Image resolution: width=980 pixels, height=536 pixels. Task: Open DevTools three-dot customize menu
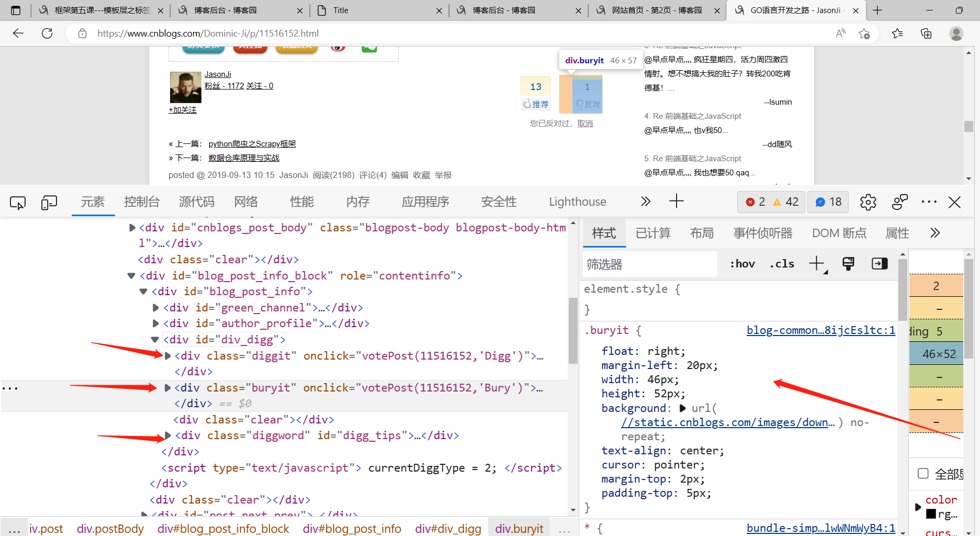coord(929,202)
